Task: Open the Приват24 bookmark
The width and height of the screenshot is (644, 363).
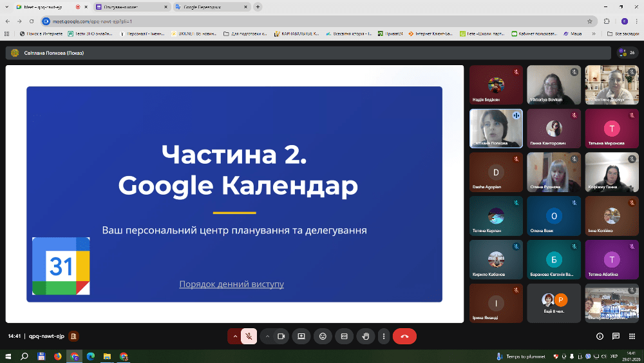Action: 390,34
